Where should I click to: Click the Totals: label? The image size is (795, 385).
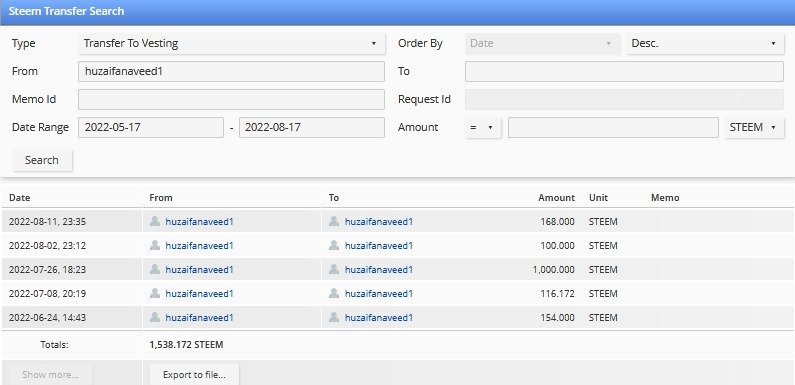click(54, 345)
